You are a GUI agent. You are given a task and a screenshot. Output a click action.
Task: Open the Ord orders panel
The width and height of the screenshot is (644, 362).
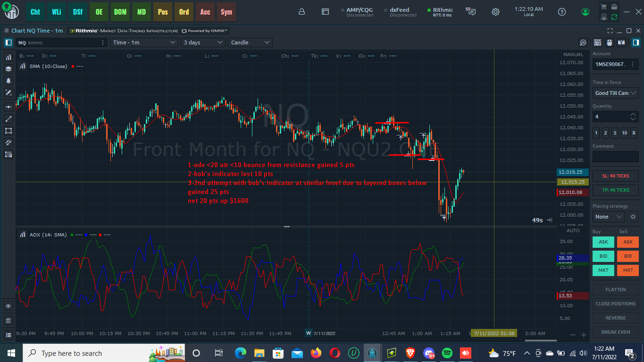184,12
